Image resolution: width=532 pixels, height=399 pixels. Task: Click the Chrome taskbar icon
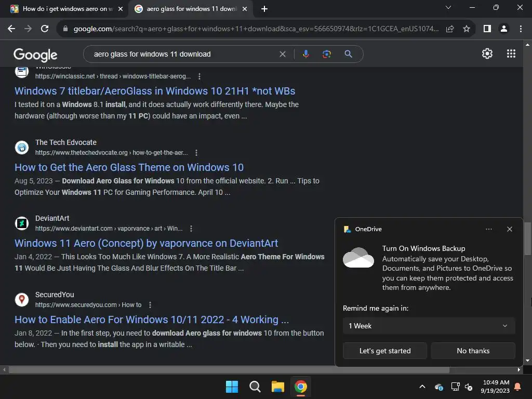click(x=301, y=387)
